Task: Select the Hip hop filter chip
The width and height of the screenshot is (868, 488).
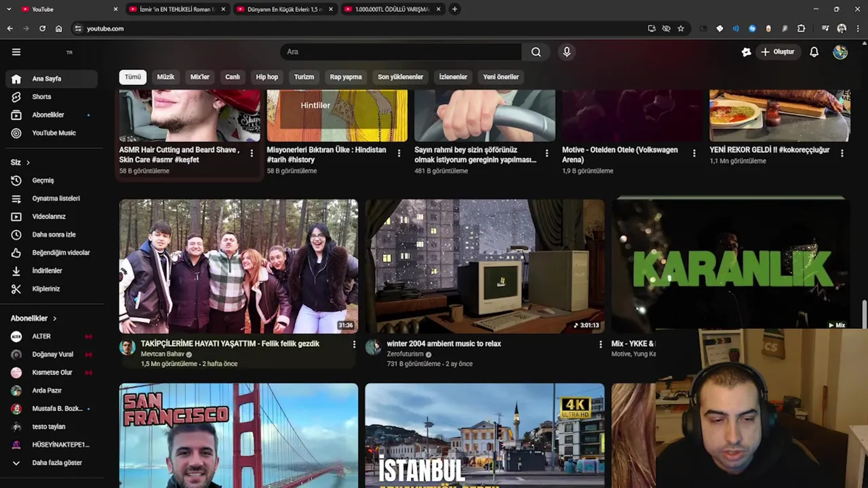Action: pyautogui.click(x=267, y=77)
